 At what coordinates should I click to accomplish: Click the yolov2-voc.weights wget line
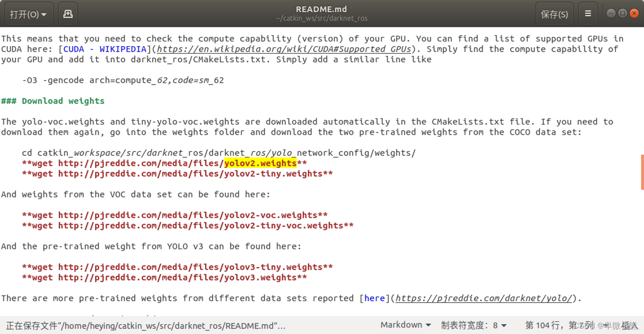pos(175,215)
